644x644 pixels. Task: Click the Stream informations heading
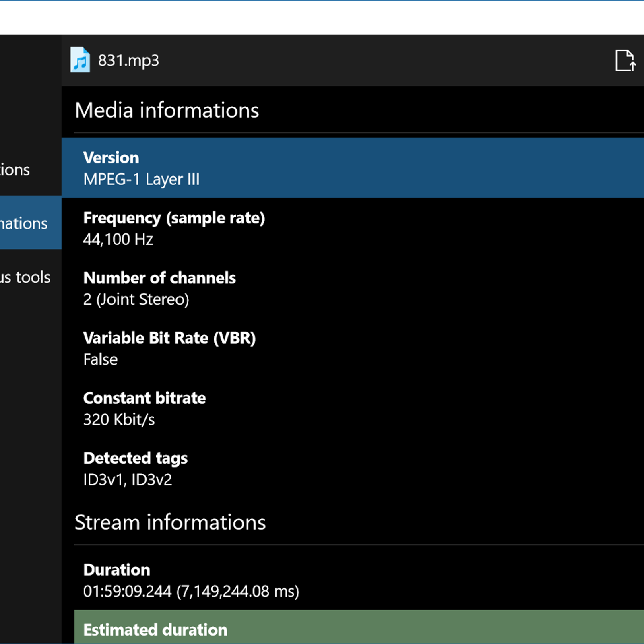click(170, 522)
